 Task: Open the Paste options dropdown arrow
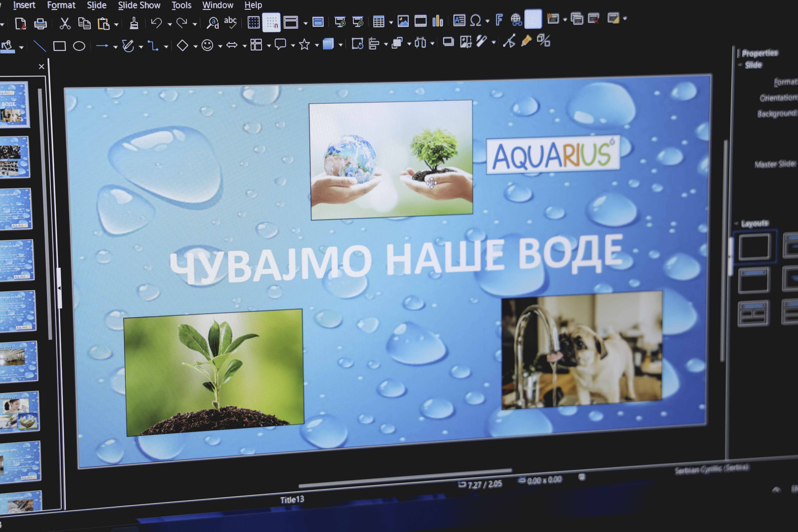pos(116,25)
